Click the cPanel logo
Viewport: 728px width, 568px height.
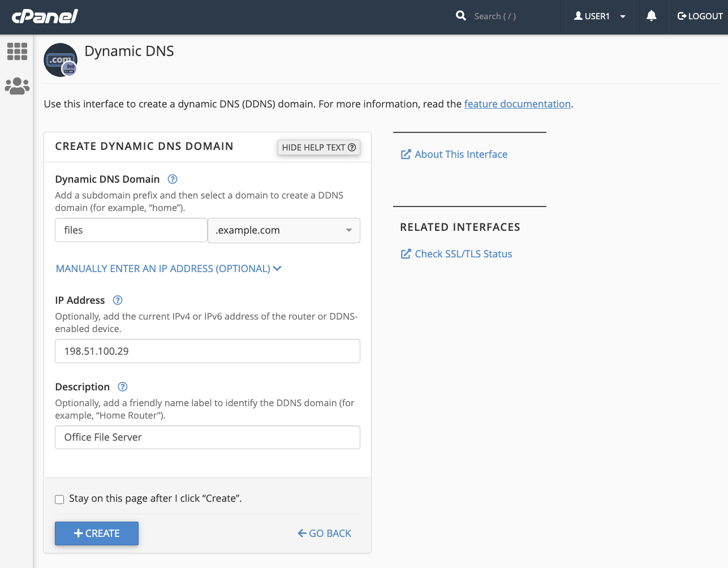tap(44, 16)
